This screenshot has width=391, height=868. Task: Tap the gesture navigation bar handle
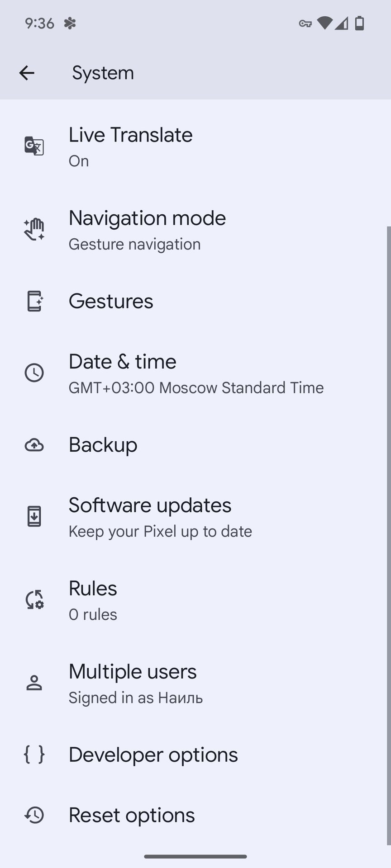(x=195, y=856)
